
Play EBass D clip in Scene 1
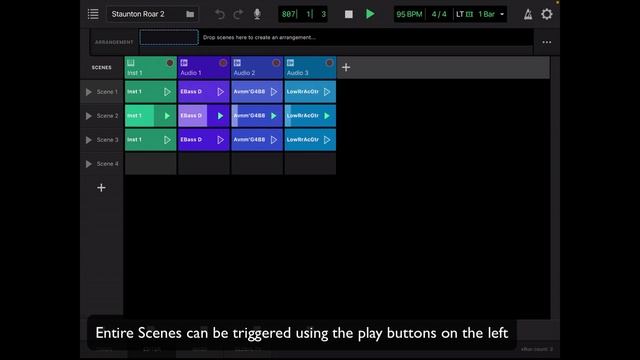click(x=220, y=92)
